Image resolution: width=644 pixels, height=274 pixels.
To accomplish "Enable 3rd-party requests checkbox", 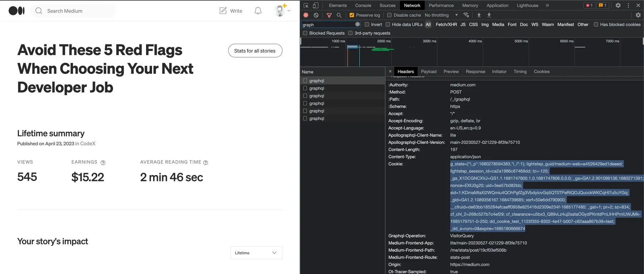I will point(350,33).
